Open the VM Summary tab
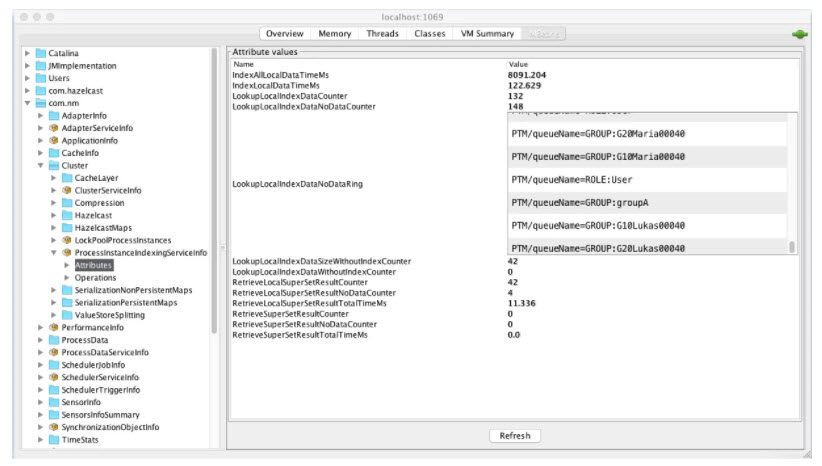 point(487,34)
